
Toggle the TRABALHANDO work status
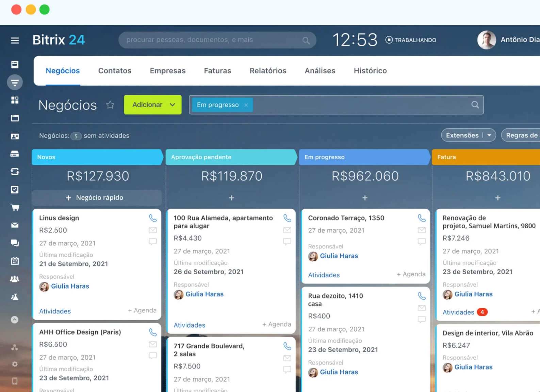point(411,40)
